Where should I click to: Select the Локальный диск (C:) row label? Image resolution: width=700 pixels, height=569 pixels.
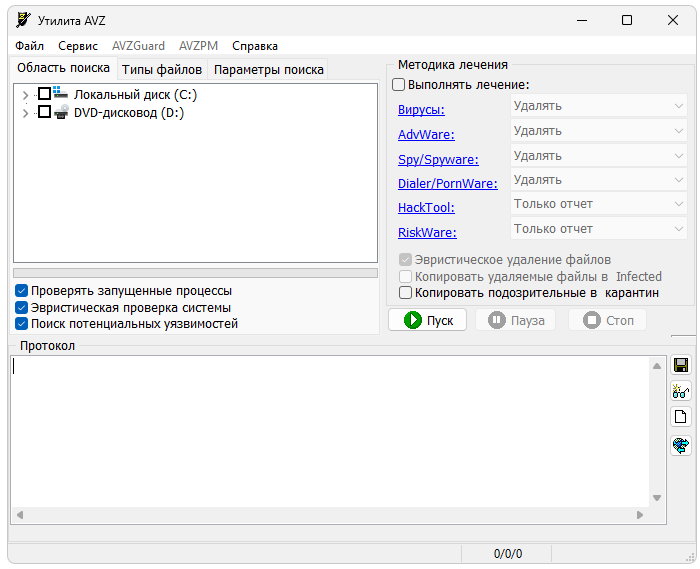point(135,95)
